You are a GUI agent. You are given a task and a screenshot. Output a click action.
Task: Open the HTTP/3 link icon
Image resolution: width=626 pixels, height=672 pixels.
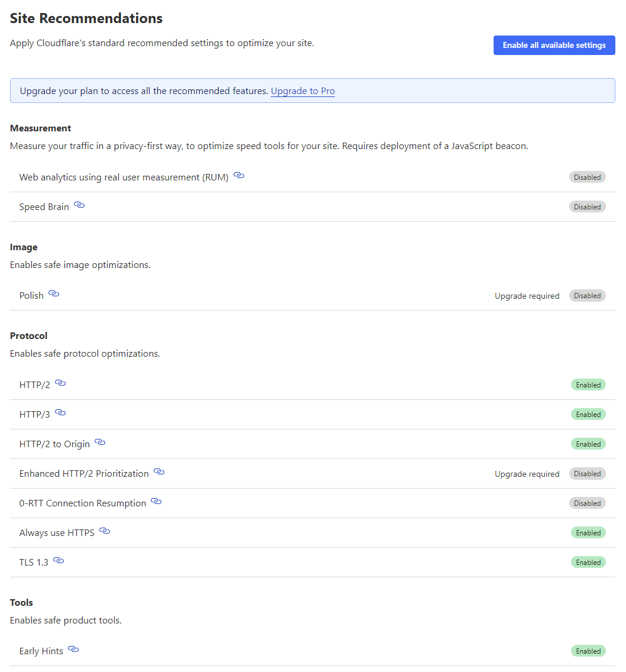pyautogui.click(x=60, y=412)
